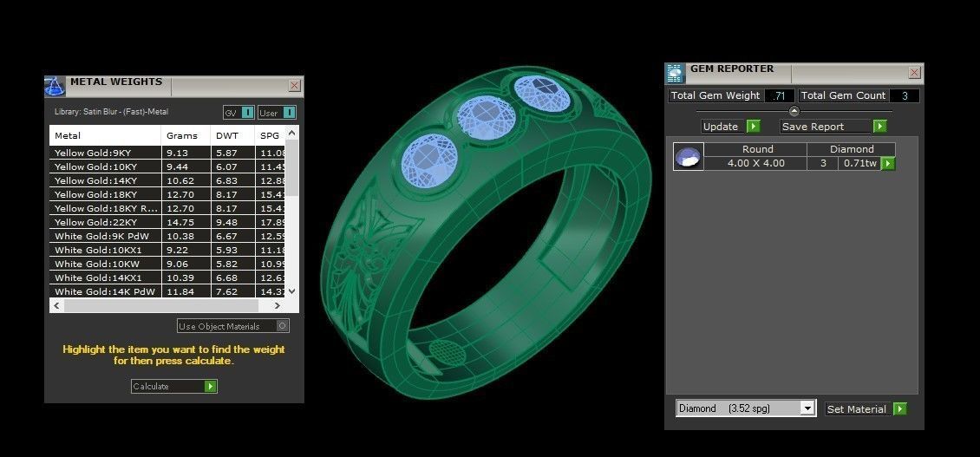Click the metal table horizontal scrollbar thumb

pos(161,306)
